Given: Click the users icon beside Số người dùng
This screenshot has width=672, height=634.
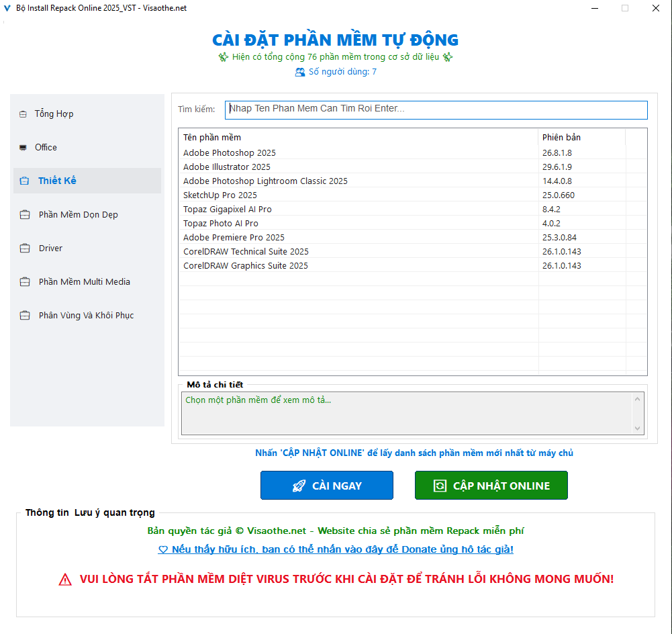Looking at the screenshot, I should (x=300, y=72).
